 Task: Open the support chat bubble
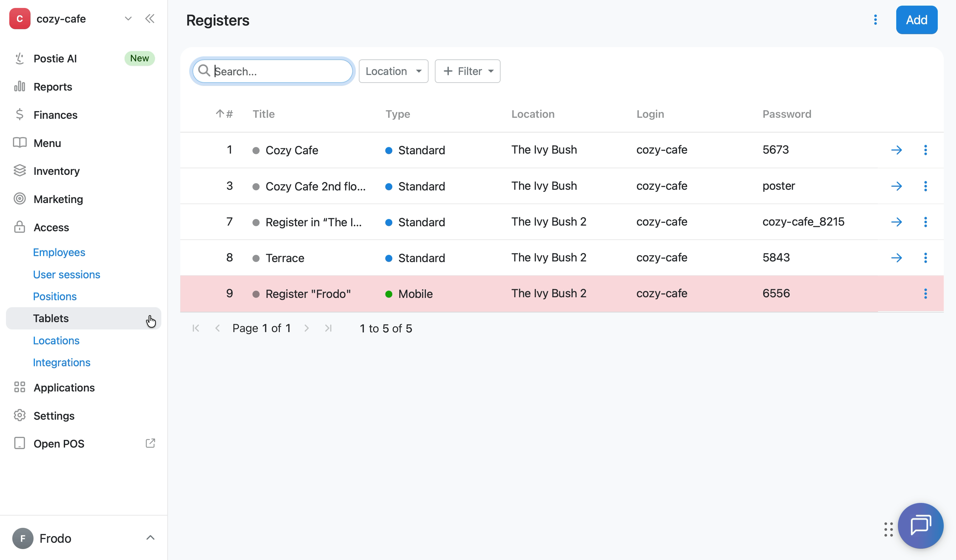(x=920, y=525)
